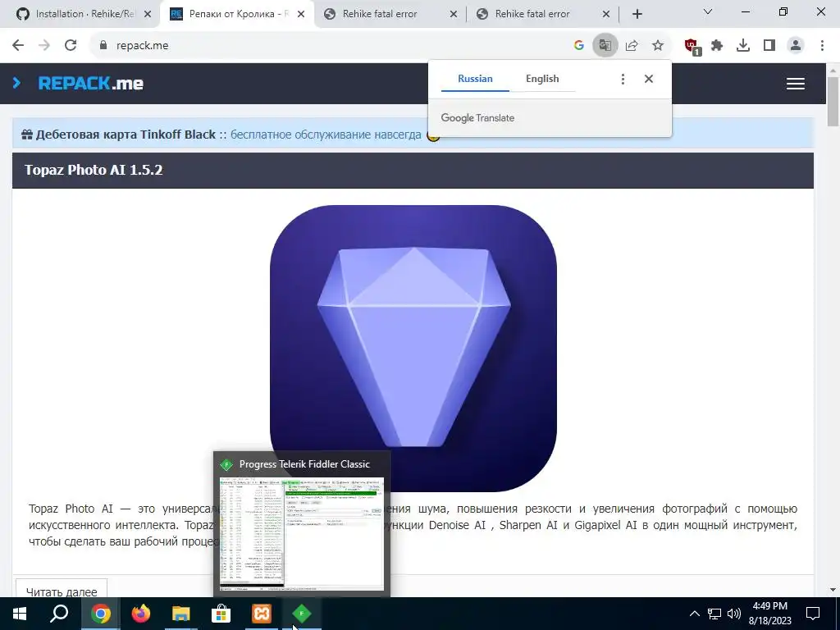Click Fiddler taskbar icon
This screenshot has height=630, width=840.
pos(302,614)
